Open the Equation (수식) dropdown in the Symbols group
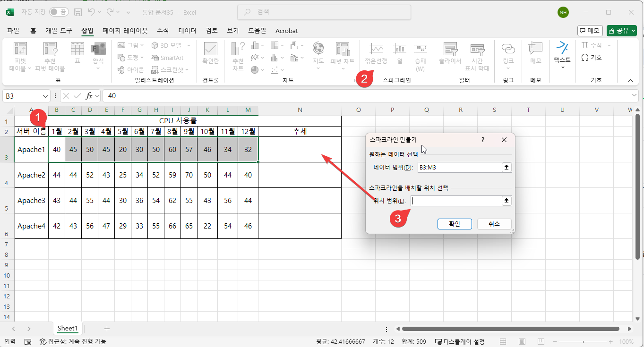 [609, 45]
